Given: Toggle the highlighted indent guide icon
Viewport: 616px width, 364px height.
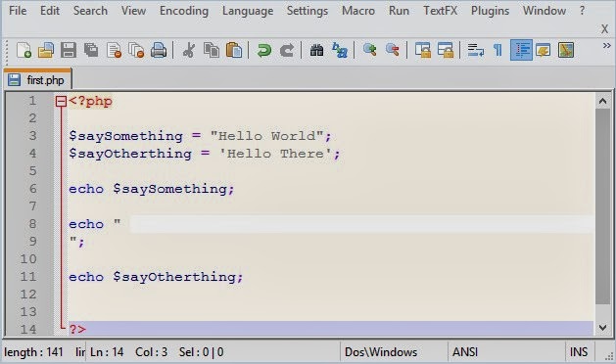Looking at the screenshot, I should (x=521, y=50).
